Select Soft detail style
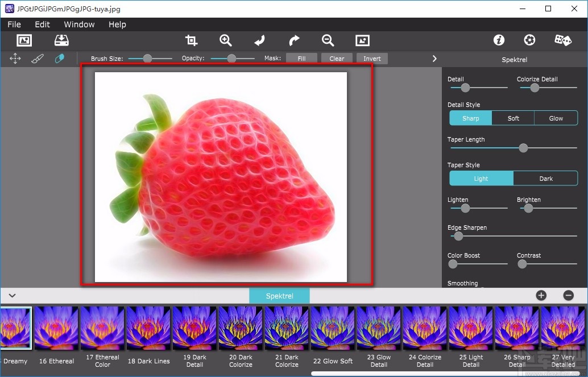 513,118
